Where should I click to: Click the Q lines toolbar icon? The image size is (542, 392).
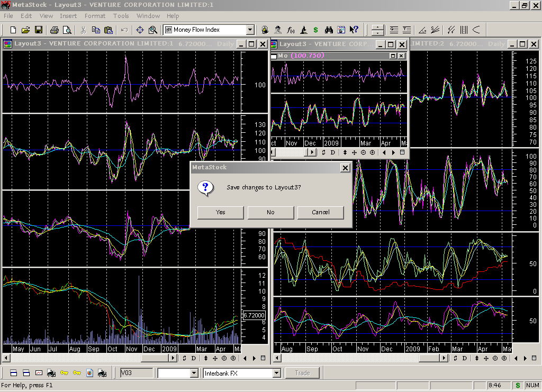(394, 30)
